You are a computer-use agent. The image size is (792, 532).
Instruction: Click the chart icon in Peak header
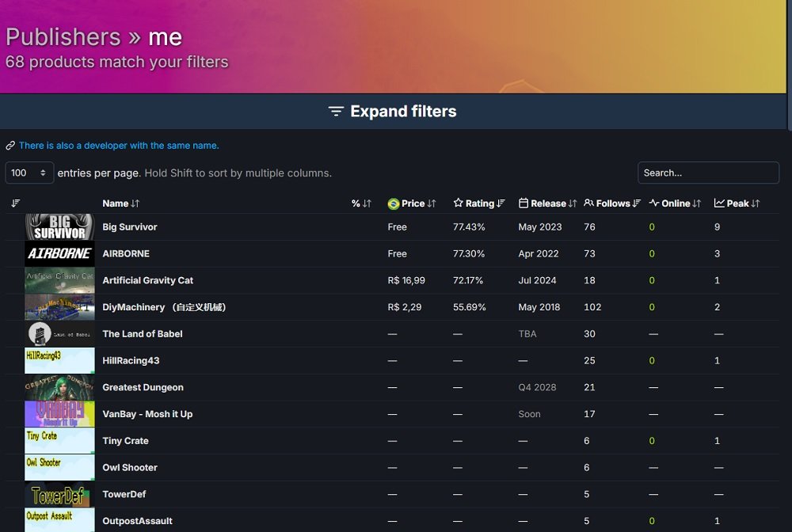pos(719,203)
